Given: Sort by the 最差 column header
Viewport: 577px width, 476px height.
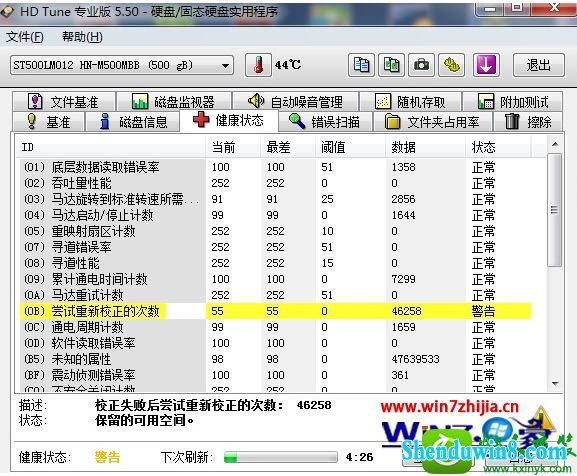Looking at the screenshot, I should 288,147.
